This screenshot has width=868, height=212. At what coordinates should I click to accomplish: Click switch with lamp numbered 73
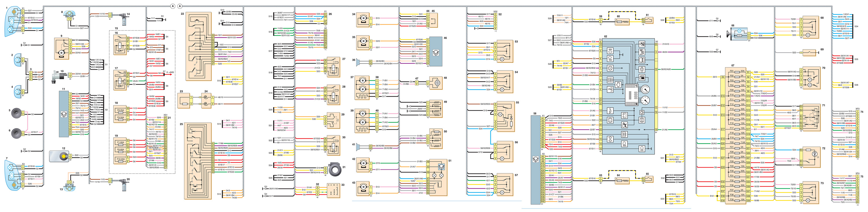[810, 193]
